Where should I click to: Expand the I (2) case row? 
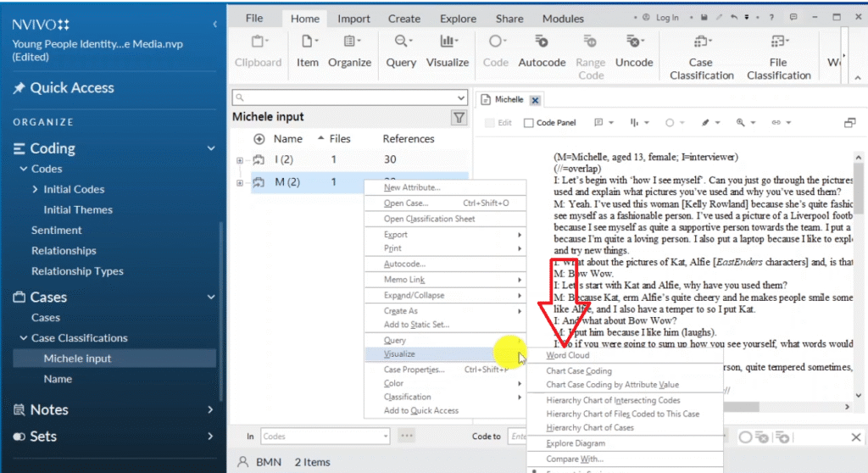coord(240,160)
